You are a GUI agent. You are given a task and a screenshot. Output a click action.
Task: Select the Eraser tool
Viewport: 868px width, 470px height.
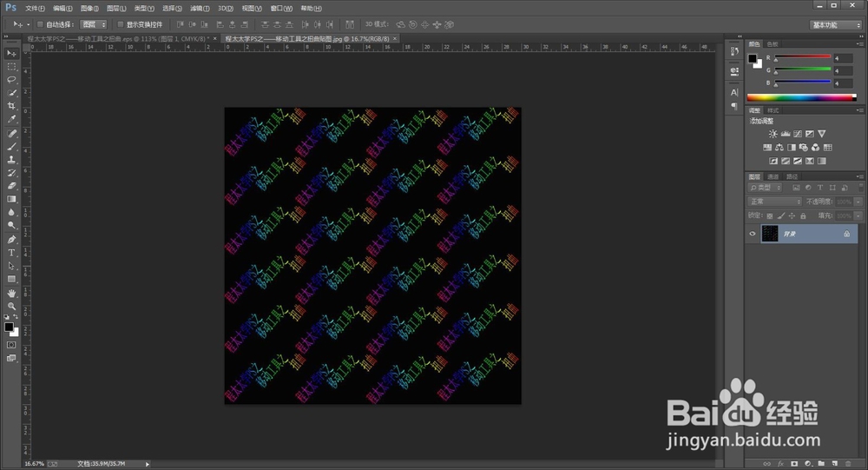(x=11, y=186)
